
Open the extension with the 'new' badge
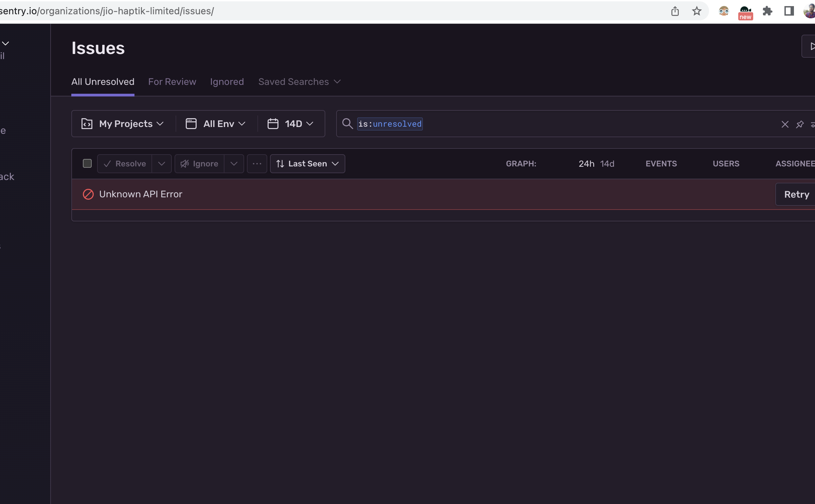point(745,13)
